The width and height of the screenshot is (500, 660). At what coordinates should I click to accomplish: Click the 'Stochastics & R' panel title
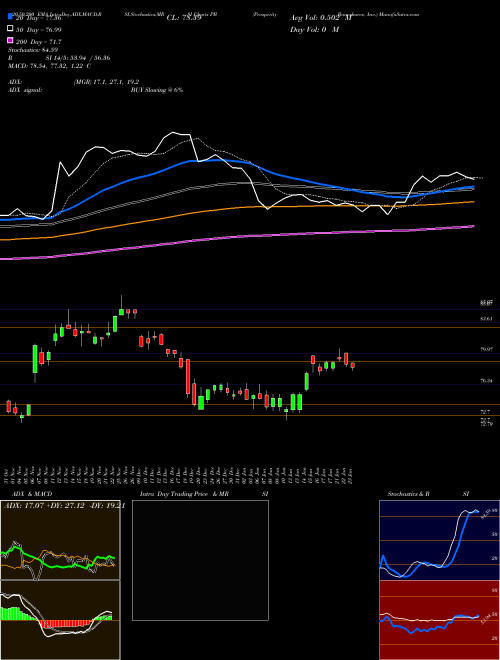tap(408, 494)
